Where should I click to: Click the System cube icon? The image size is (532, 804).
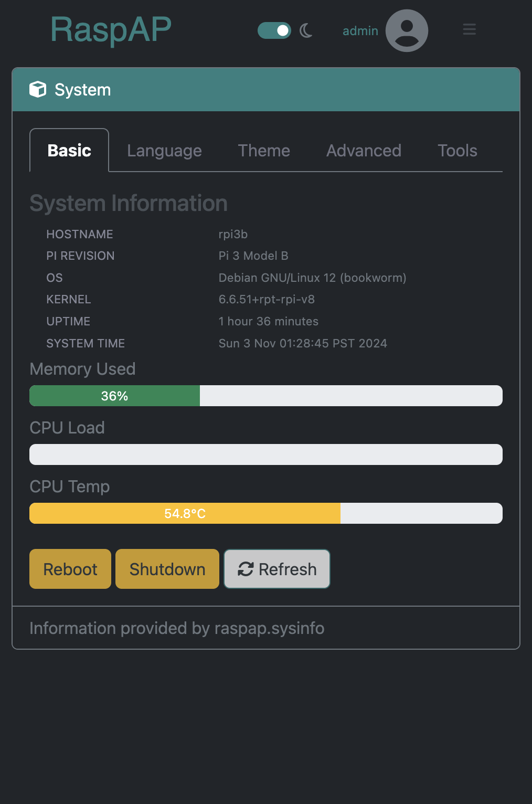(x=38, y=89)
